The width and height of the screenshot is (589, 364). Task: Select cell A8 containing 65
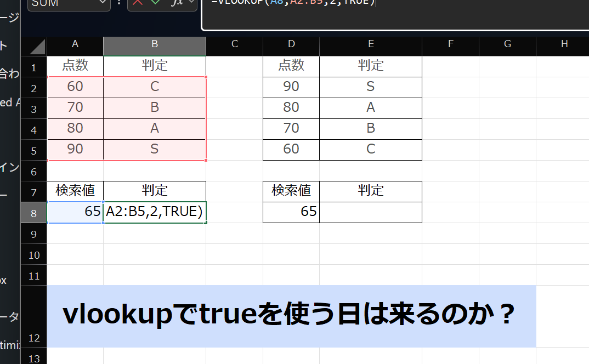pos(75,211)
